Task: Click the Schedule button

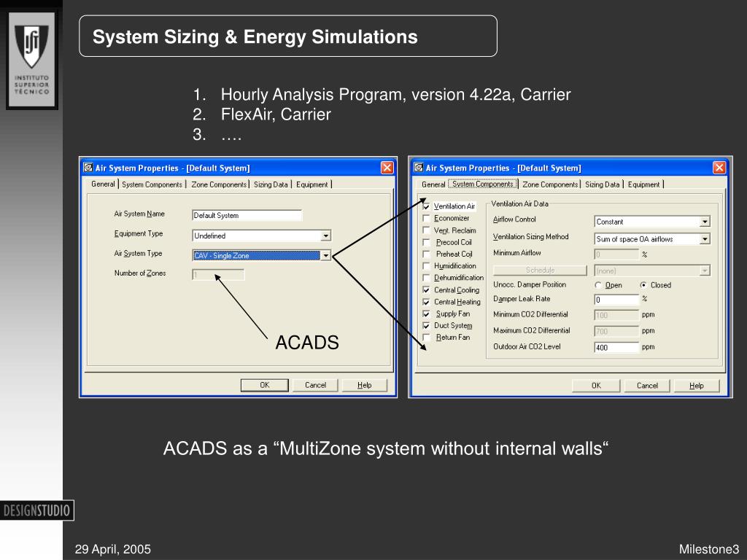Action: 541,270
